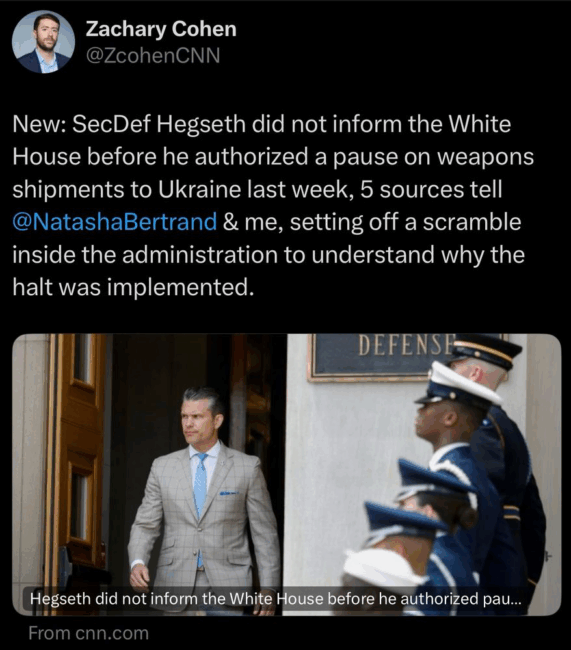The image size is (571, 650).
Task: Click the Zachary Cohen display name
Action: tap(161, 29)
